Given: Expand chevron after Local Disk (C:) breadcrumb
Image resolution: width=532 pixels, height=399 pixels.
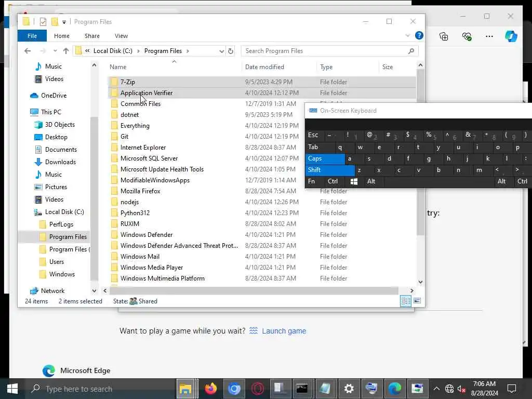Looking at the screenshot, I should [x=138, y=51].
